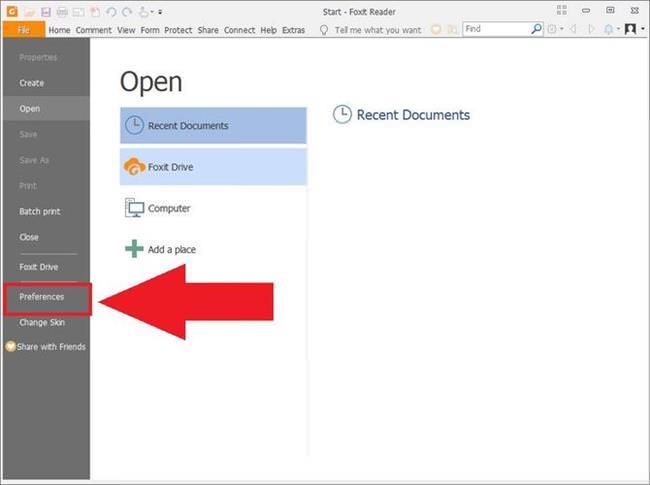Image resolution: width=650 pixels, height=485 pixels.
Task: Select Recent Documents in the Open list
Action: point(213,126)
